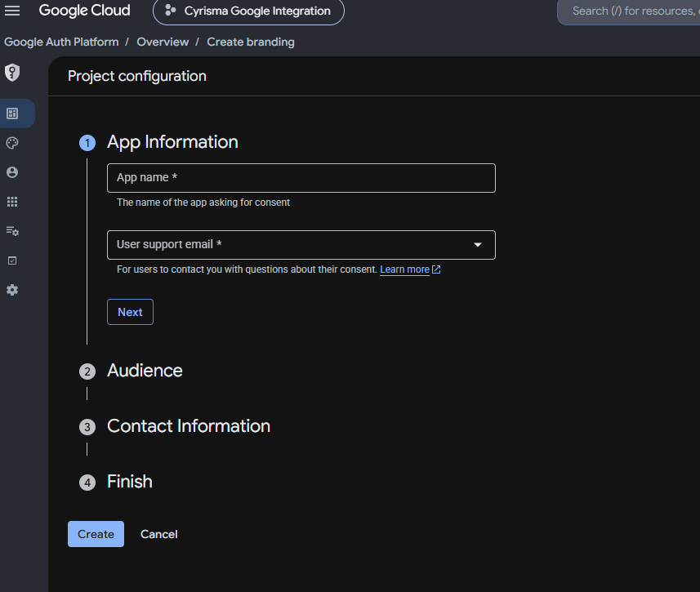Open the Cyrisma Google Integration project picker
The width and height of the screenshot is (700, 592).
[x=248, y=11]
